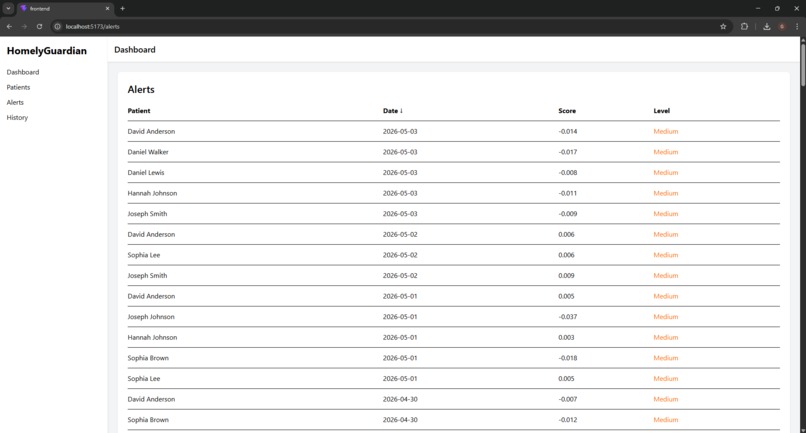806x433 pixels.
Task: Click Joseph Johnson patient name
Action: click(x=151, y=317)
